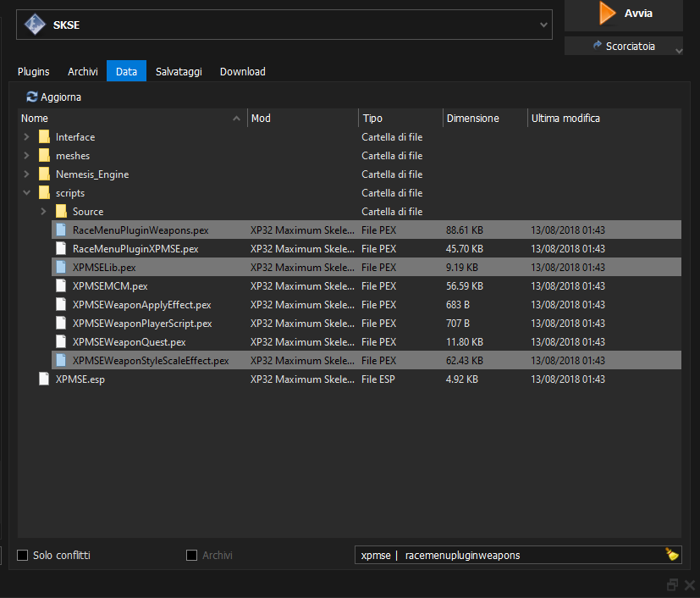The image size is (700, 598).
Task: Click the Mod cell of XPMSE.esp
Action: [x=302, y=379]
